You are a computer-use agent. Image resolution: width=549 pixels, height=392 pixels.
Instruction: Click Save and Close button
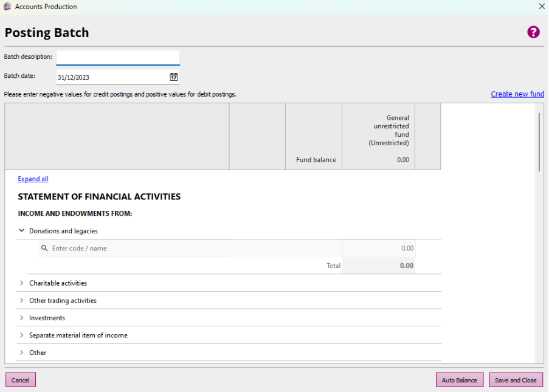click(x=516, y=380)
